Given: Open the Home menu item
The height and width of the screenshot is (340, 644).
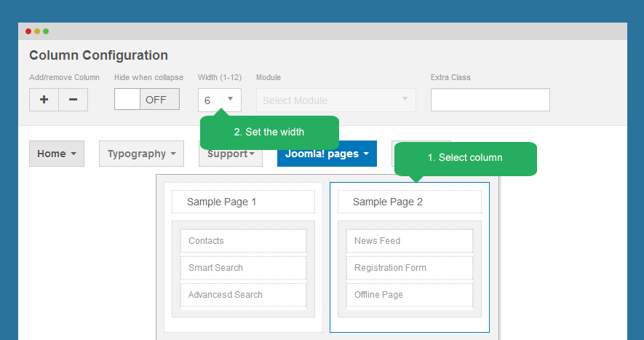Looking at the screenshot, I should click(57, 154).
